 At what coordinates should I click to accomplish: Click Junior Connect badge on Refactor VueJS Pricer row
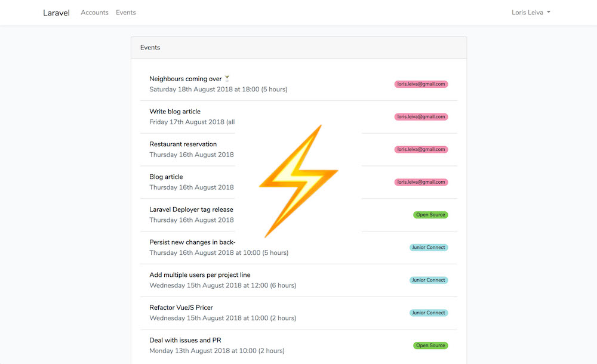point(429,313)
